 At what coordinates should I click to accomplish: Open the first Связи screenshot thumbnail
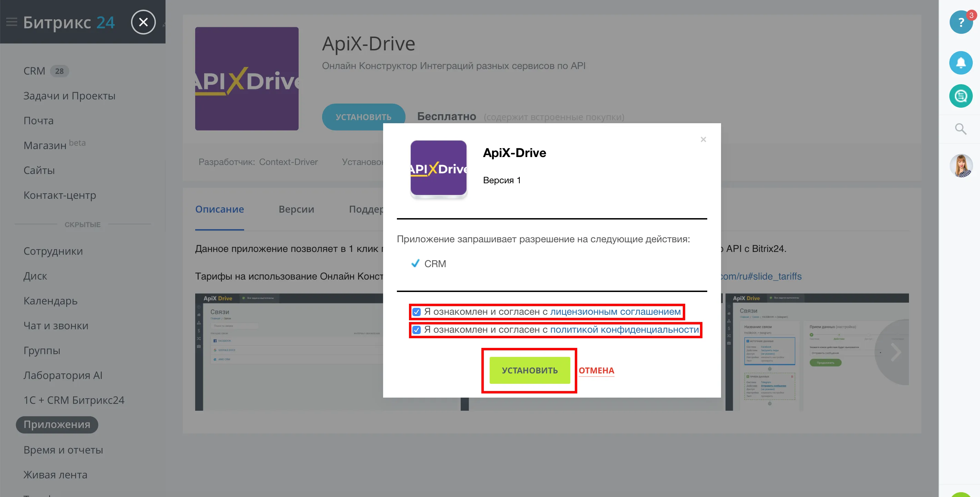[289, 352]
